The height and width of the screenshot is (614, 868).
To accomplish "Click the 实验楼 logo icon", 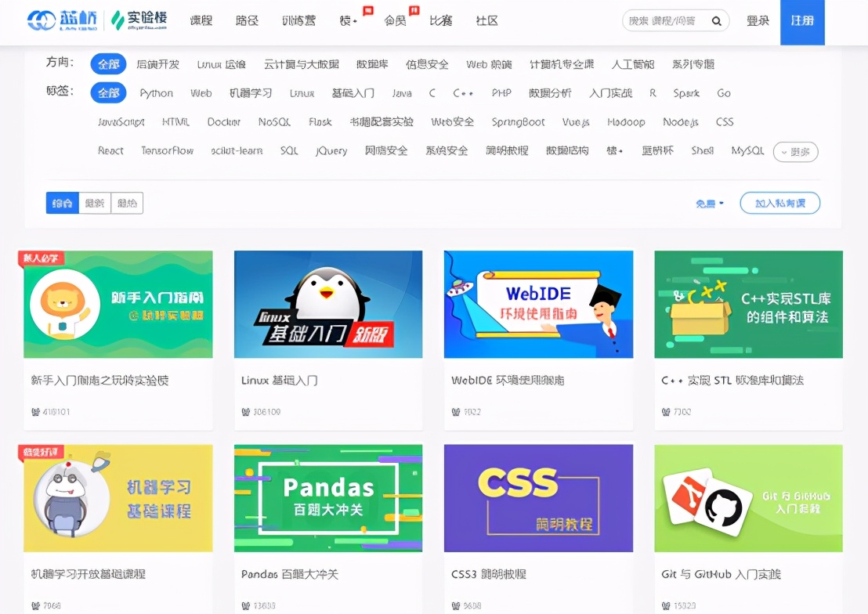I will pos(116,21).
